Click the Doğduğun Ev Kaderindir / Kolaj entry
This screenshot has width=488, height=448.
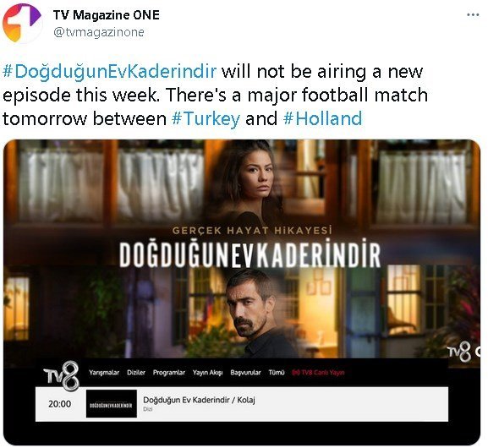[199, 400]
